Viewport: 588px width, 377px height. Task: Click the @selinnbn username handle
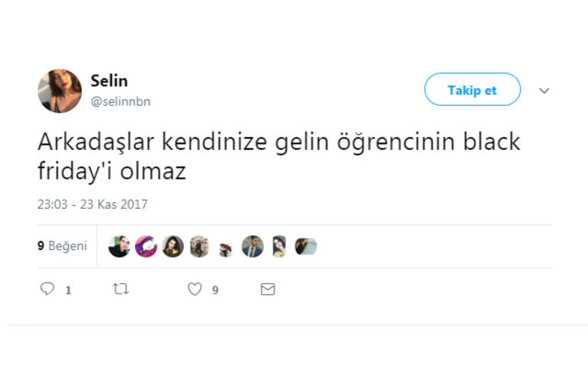[x=121, y=99]
